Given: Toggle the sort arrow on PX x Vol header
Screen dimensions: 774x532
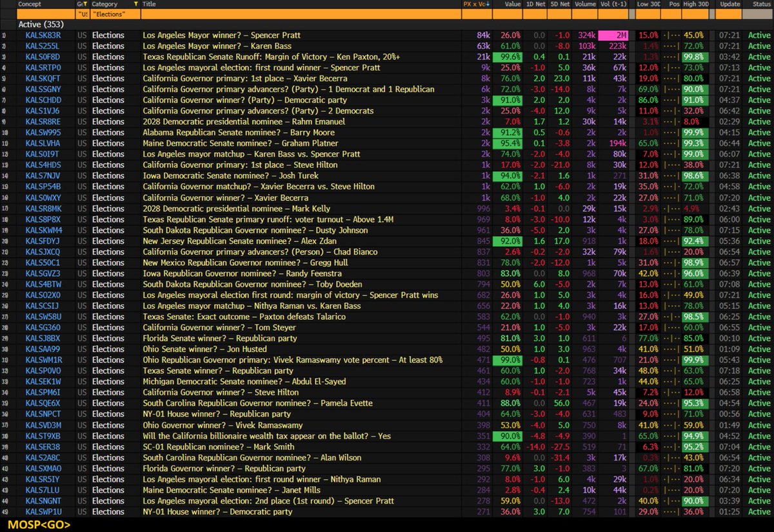Looking at the screenshot, I should (488, 4).
